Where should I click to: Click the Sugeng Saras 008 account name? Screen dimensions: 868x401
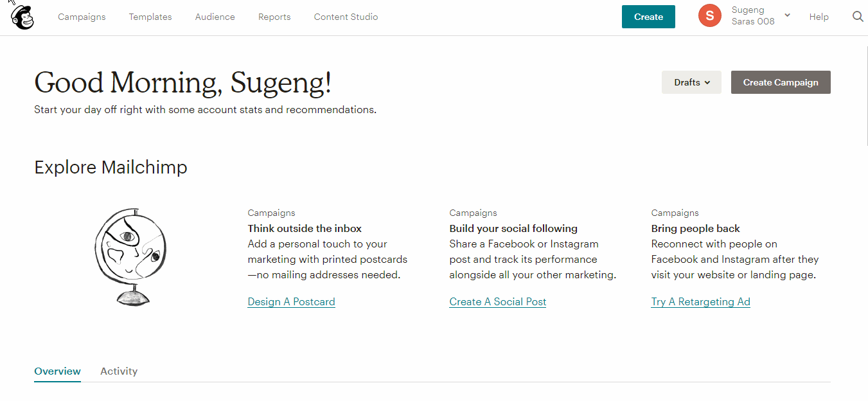(x=753, y=16)
